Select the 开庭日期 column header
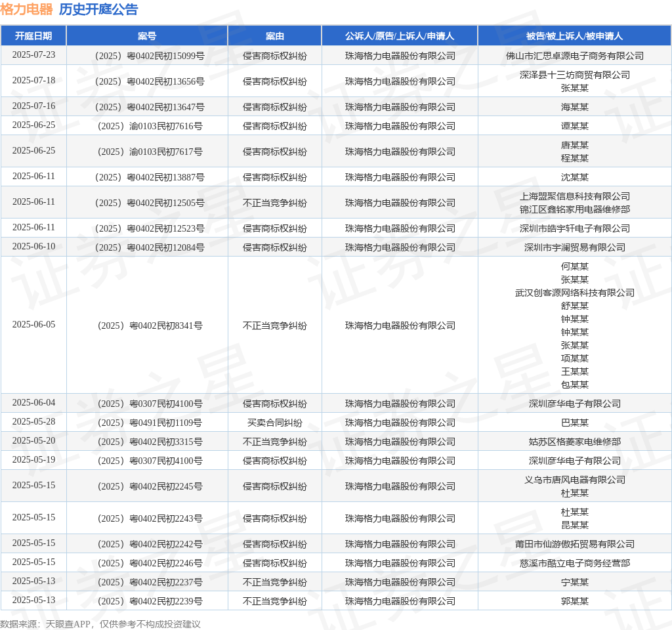This screenshot has width=672, height=630. pos(33,36)
